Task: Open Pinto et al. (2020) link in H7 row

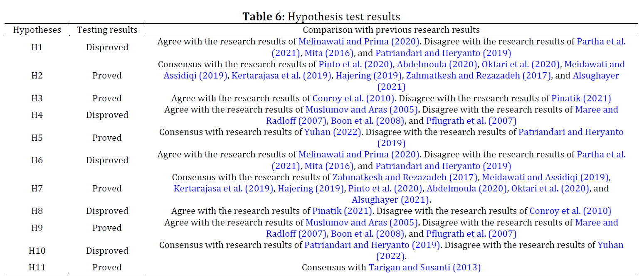Action: pos(385,189)
